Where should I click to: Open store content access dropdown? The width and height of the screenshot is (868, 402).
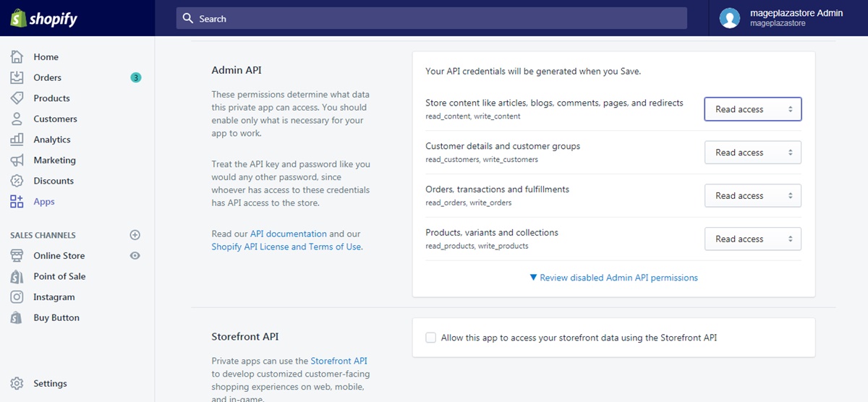tap(753, 109)
